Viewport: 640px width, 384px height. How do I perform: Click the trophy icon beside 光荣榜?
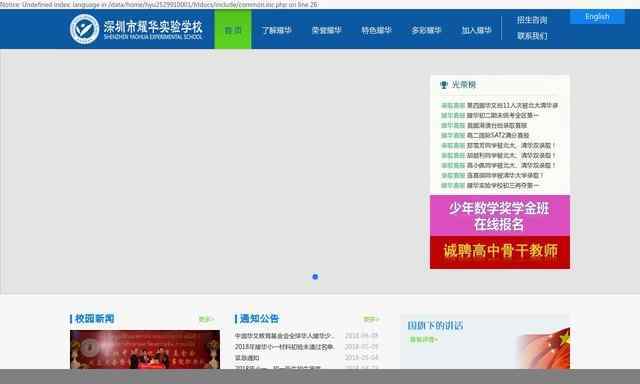click(444, 85)
